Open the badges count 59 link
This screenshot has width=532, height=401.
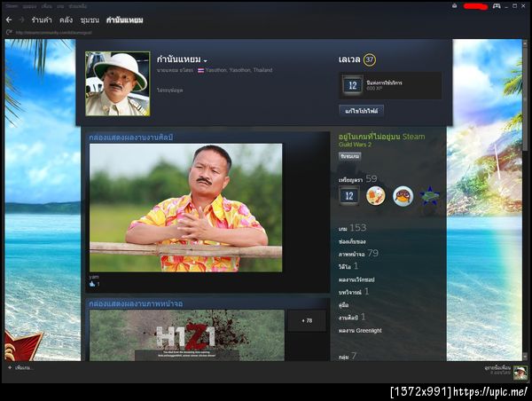coord(357,179)
